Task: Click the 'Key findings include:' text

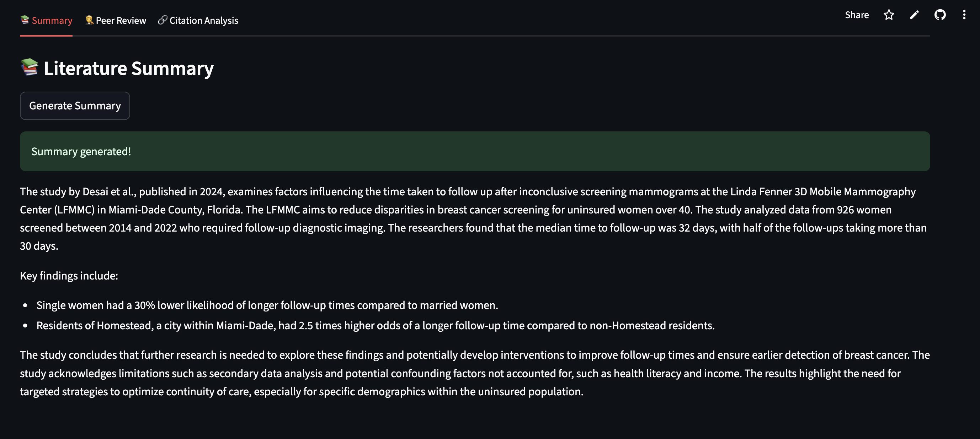Action: [69, 276]
